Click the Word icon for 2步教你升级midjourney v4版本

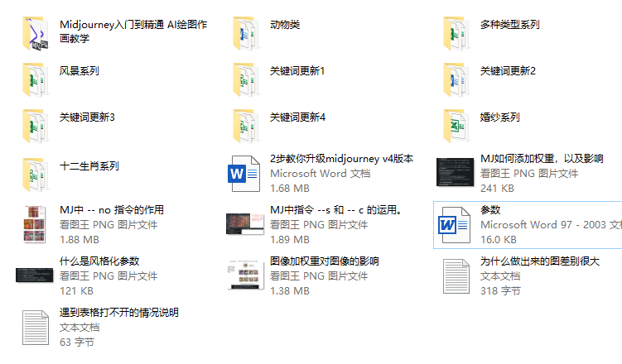[243, 174]
